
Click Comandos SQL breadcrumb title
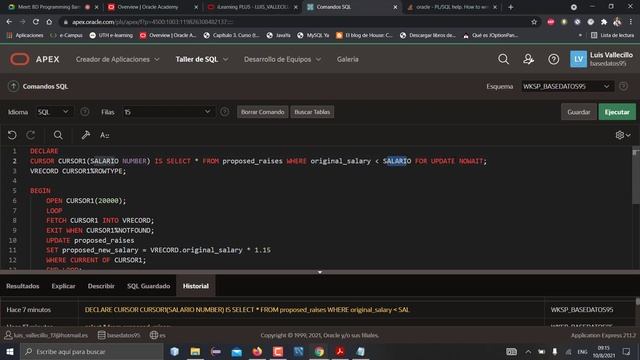coord(45,86)
